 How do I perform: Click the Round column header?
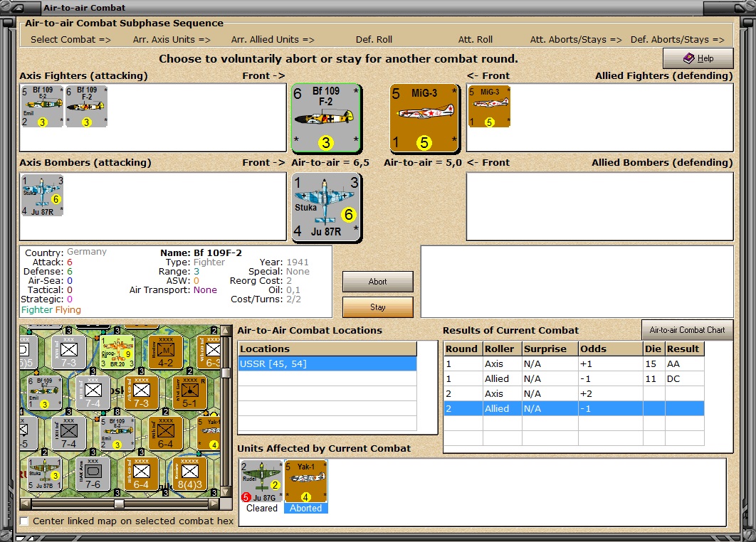(x=463, y=349)
